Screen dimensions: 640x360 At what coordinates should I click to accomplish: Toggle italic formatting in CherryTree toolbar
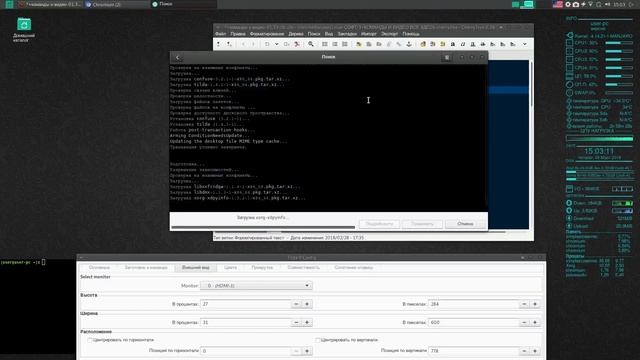tap(463, 44)
